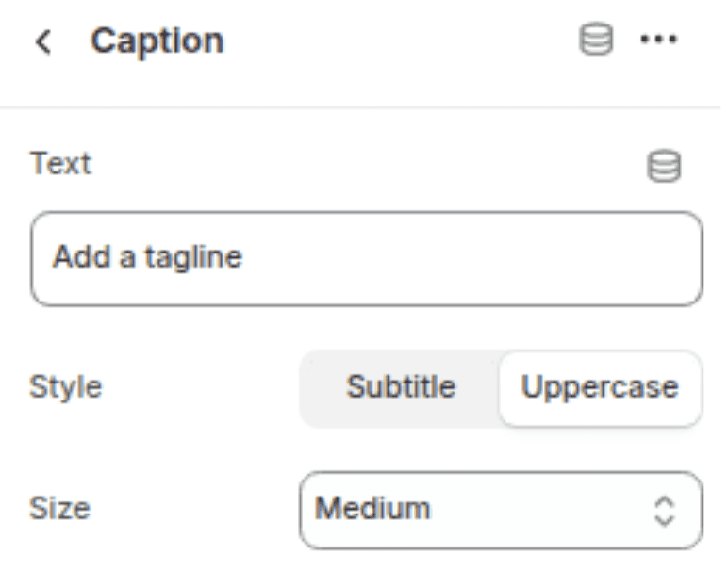The height and width of the screenshot is (571, 728).
Task: Click the Caption panel title
Action: tap(157, 41)
